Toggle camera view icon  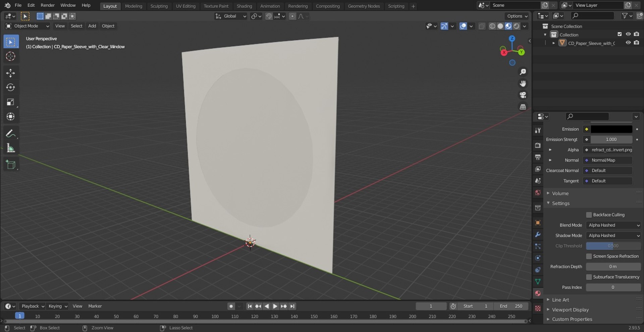click(x=523, y=95)
